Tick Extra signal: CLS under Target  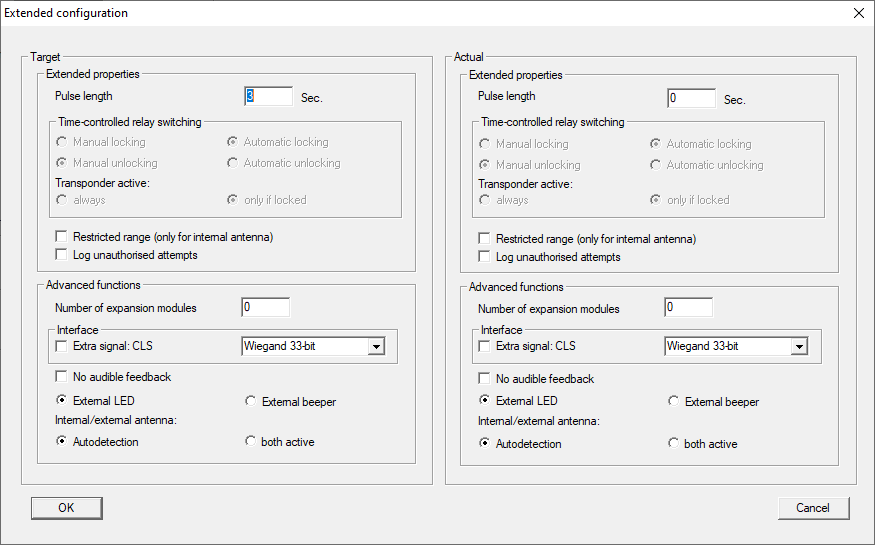tap(62, 347)
